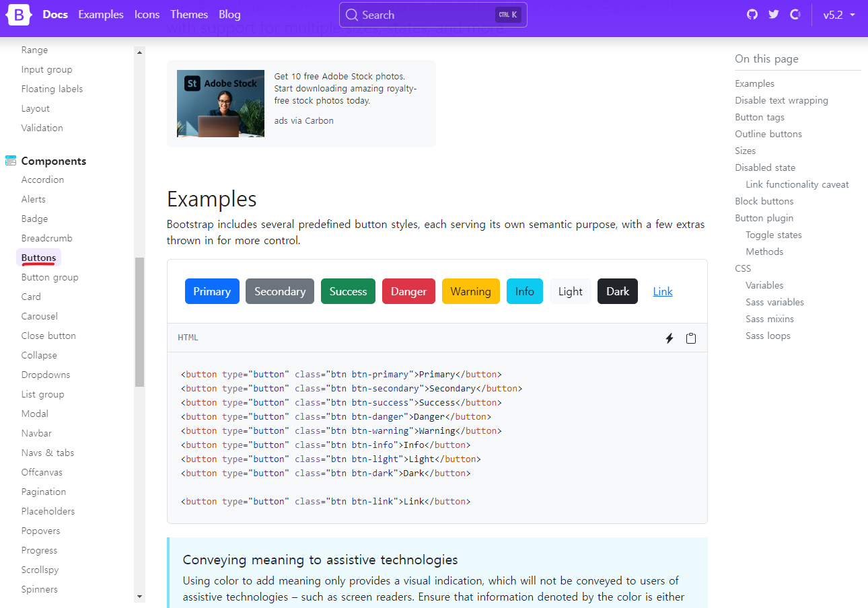Image resolution: width=868 pixels, height=608 pixels.
Task: Click the gray Secondary button
Action: tap(280, 291)
